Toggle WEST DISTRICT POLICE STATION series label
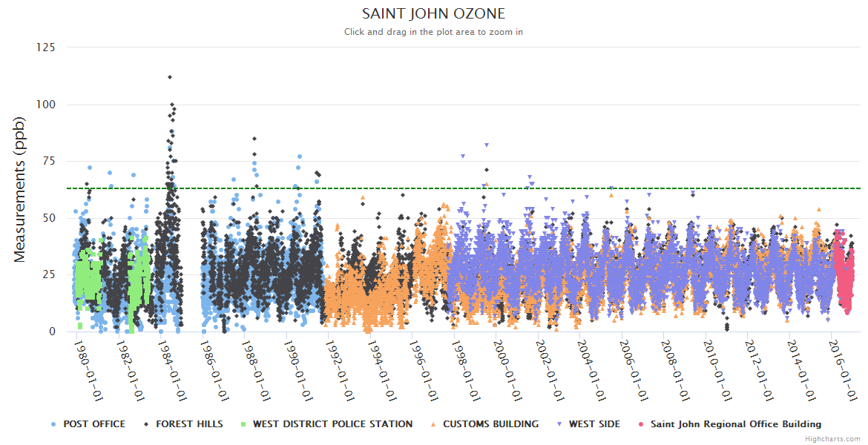Viewport: 868px width, 445px height. (332, 424)
